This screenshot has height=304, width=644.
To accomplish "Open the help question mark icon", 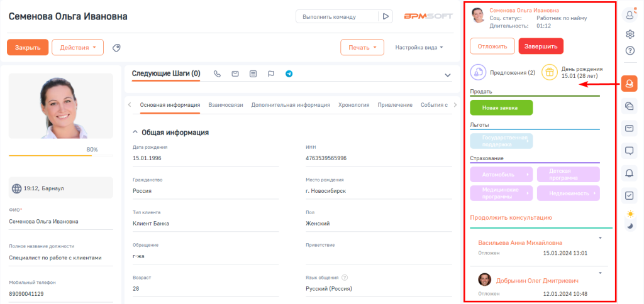I will click(x=629, y=50).
